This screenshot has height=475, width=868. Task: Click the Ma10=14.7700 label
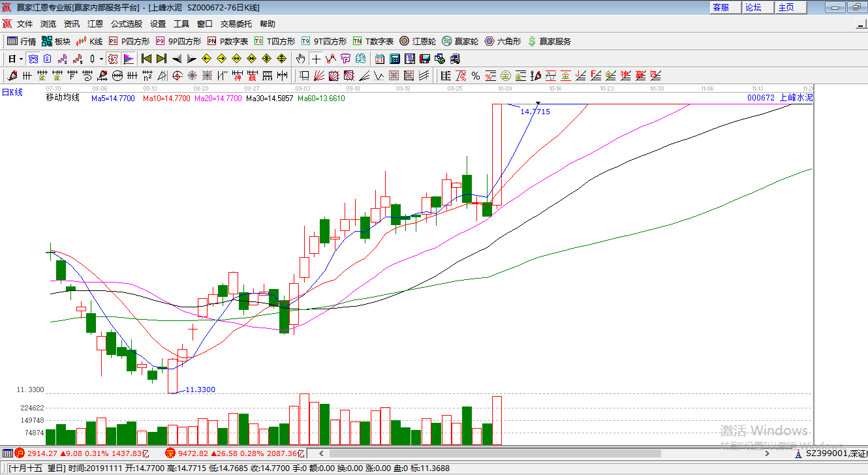pos(166,99)
